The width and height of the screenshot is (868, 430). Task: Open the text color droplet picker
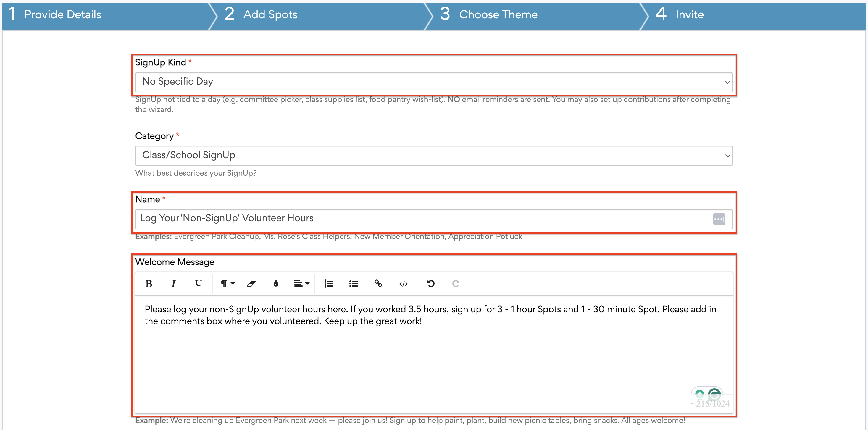coord(276,284)
